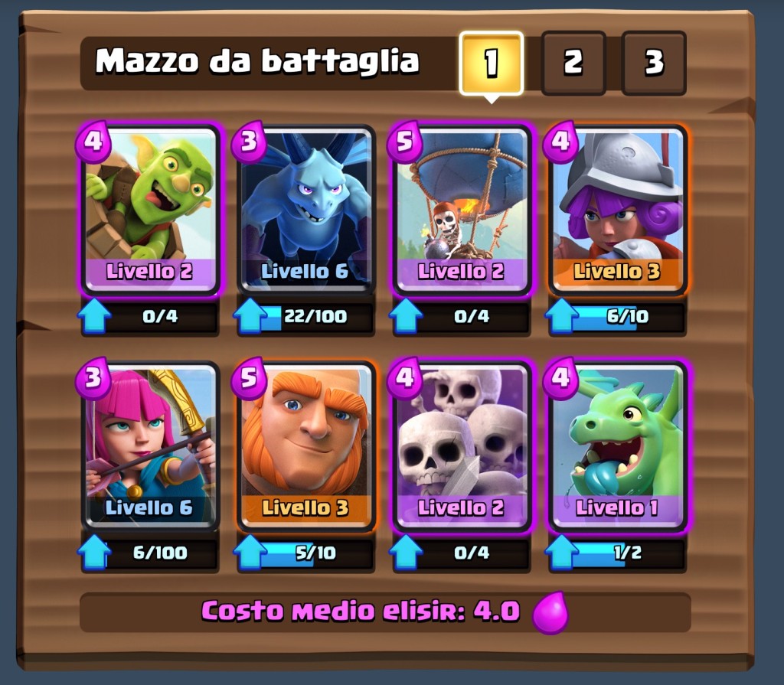This screenshot has height=685, width=784.
Task: Click the Mazzo da battaglia title
Action: tap(257, 61)
